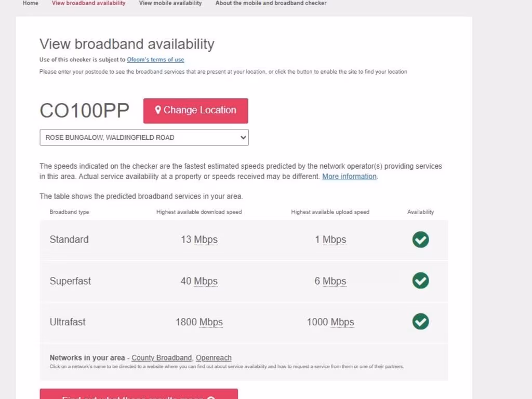Open Ofcom's terms of use link
Screen dimensions: 532x399
155,60
